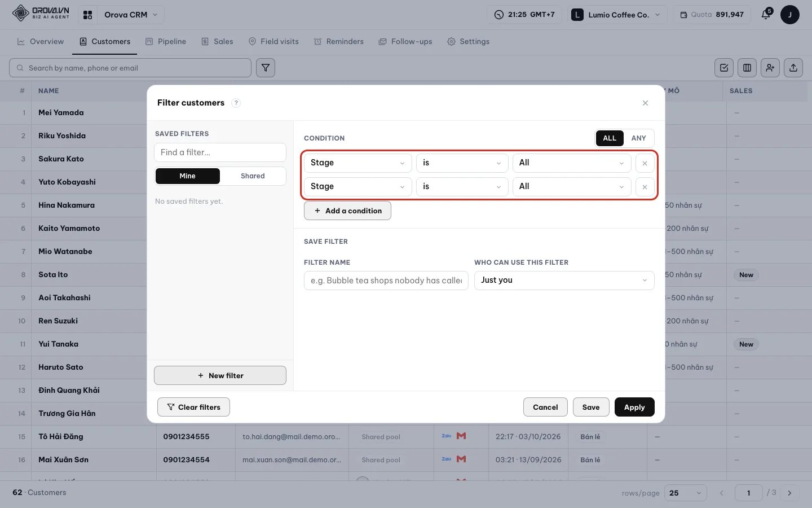Image resolution: width=812 pixels, height=508 pixels.
Task: Click the bulk select toolbar icon
Action: pos(724,68)
